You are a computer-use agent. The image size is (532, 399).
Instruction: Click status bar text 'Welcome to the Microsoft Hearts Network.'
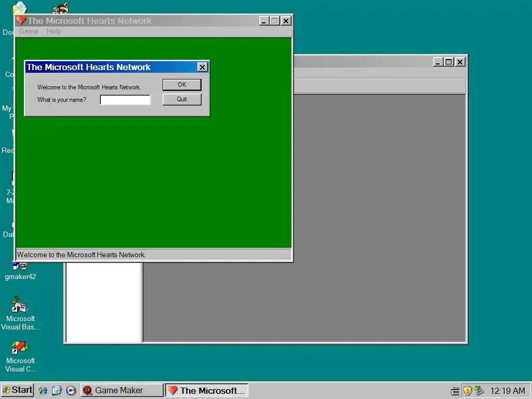coord(82,255)
